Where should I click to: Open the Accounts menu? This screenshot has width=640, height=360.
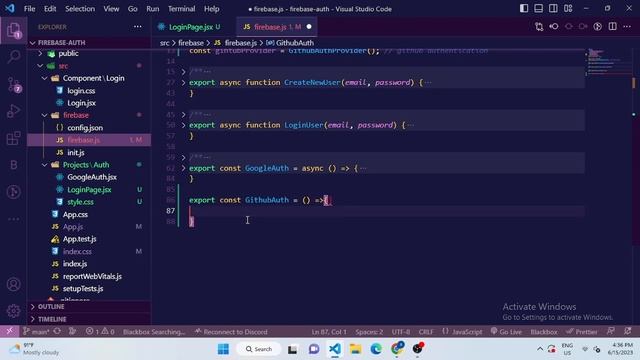[x=13, y=284]
